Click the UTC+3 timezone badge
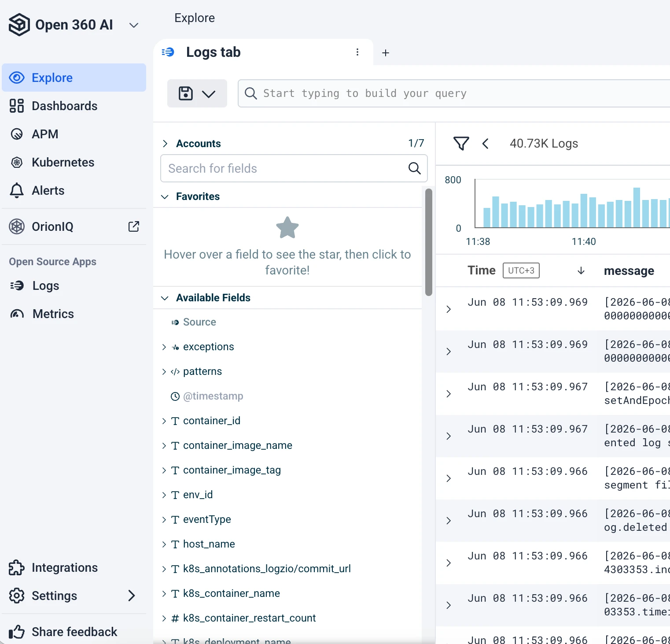Image resolution: width=670 pixels, height=644 pixels. pos(521,270)
